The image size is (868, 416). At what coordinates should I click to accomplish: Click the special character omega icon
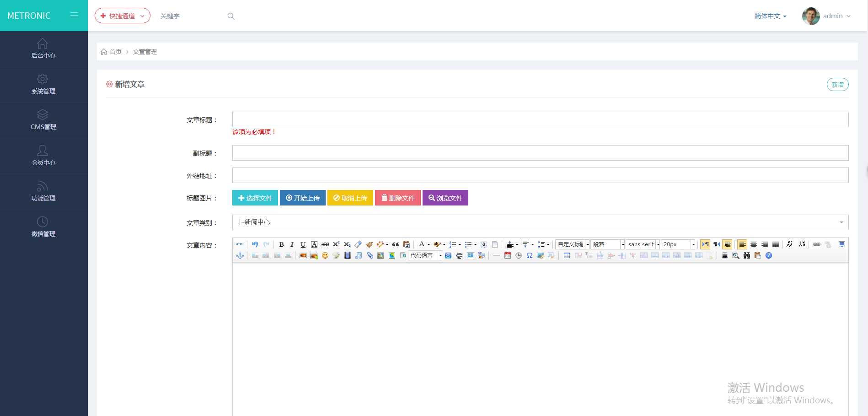529,255
